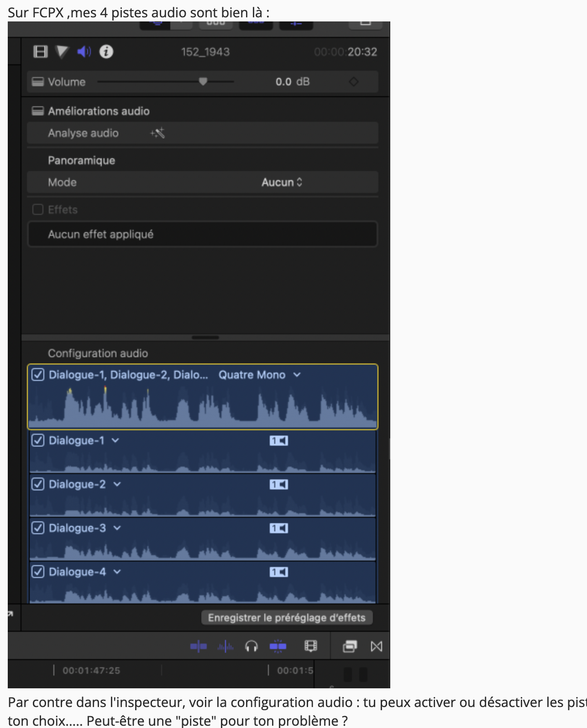Select the audio inspector speaker icon

pyautogui.click(x=84, y=52)
